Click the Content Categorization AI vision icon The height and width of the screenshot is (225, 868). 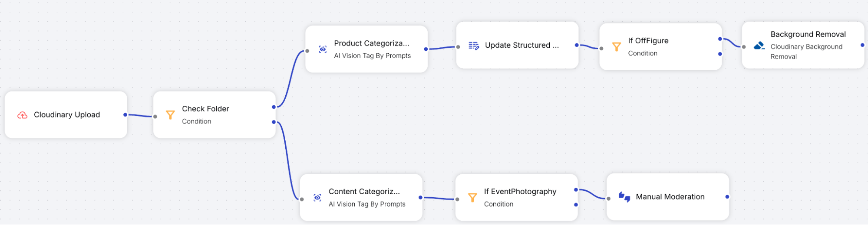tap(317, 198)
